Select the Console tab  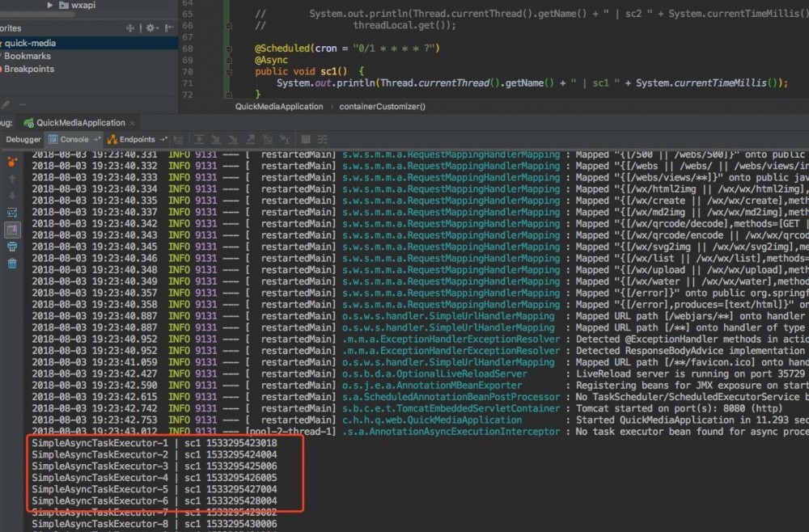click(x=74, y=139)
